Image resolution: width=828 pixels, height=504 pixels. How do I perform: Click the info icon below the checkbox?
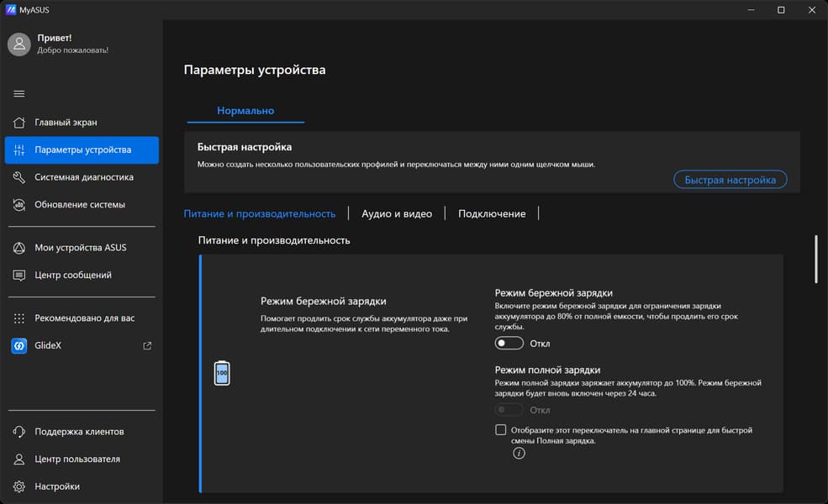[519, 453]
